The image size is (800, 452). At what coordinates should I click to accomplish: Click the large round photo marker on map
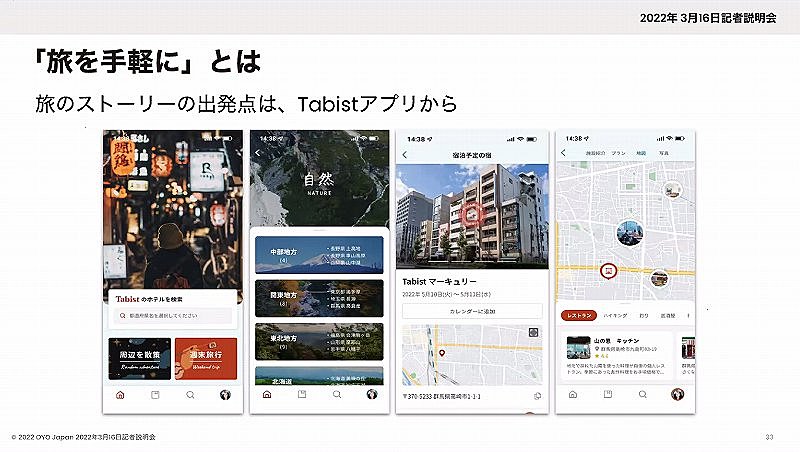point(630,232)
